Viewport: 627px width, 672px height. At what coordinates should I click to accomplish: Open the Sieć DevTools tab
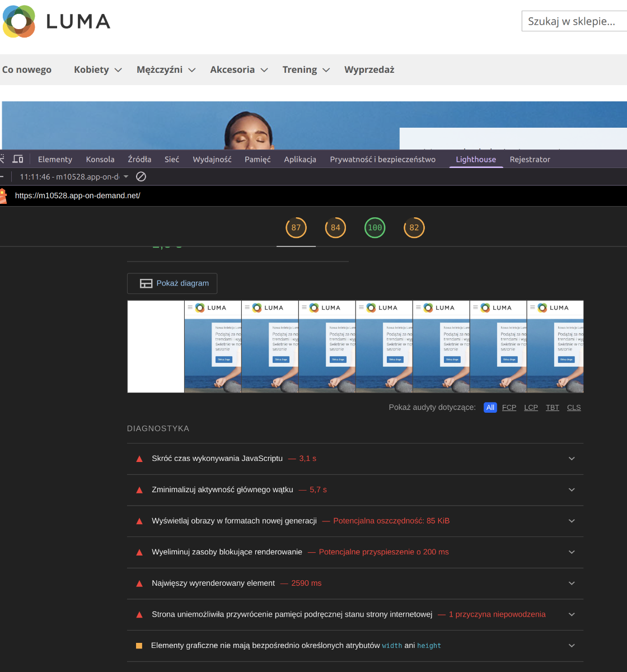(x=172, y=159)
